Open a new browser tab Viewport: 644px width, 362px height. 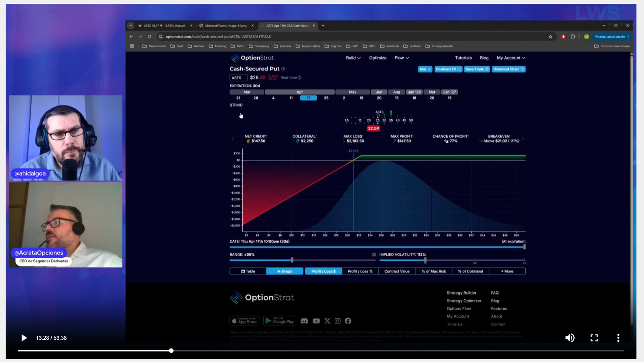tap(323, 26)
